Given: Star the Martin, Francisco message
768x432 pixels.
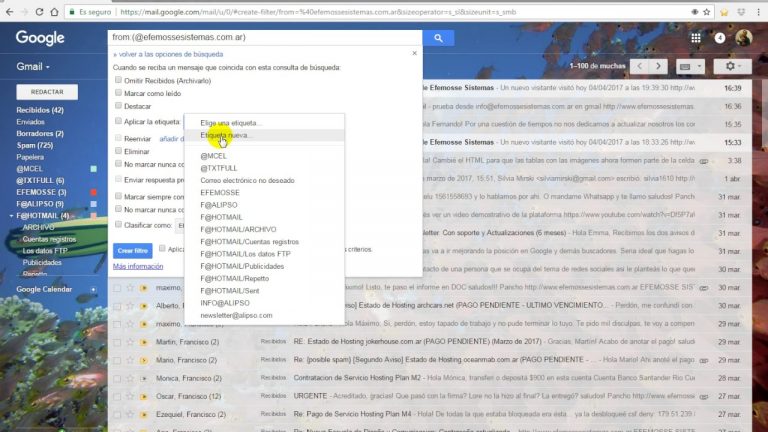Looking at the screenshot, I should pyautogui.click(x=130, y=342).
